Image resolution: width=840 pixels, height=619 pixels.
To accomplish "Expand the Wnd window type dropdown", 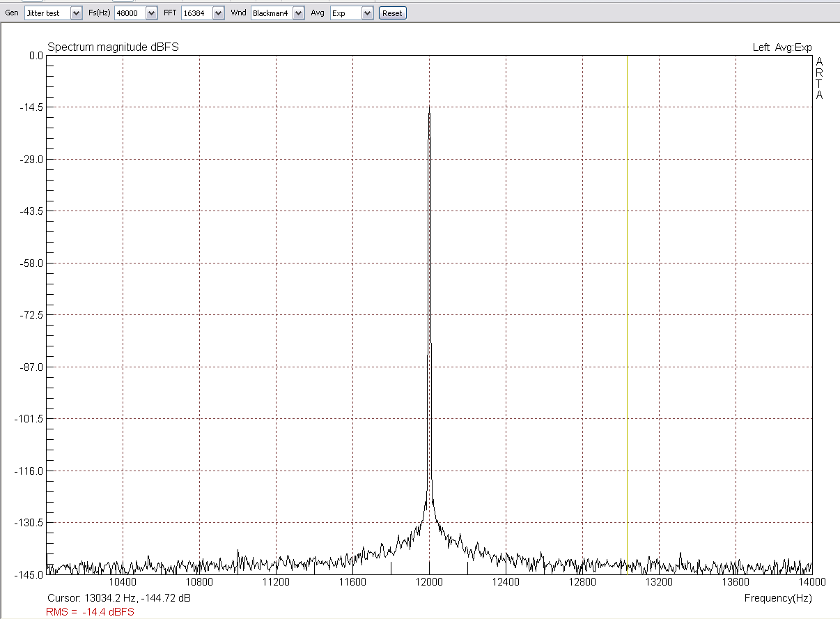I will 298,13.
